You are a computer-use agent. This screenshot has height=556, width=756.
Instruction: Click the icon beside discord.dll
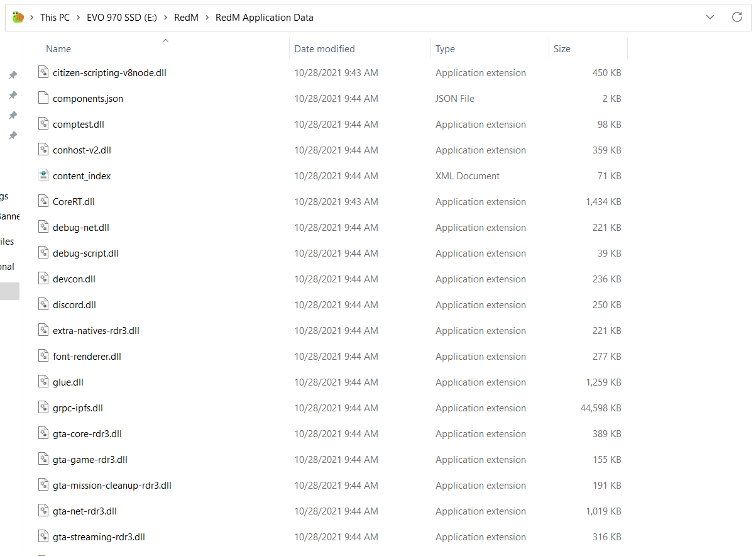pyautogui.click(x=43, y=304)
